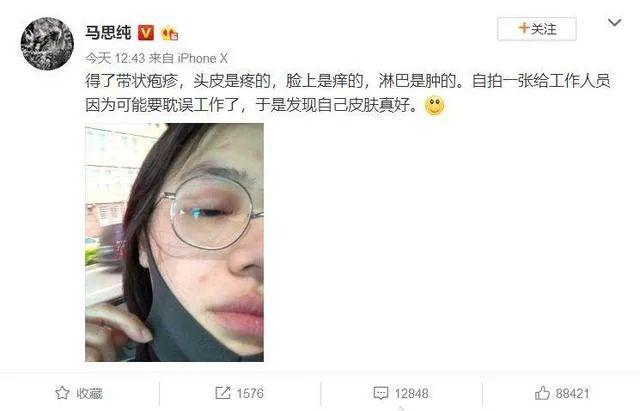The width and height of the screenshot is (640, 411).
Task: Click the repost share arrow icon
Action: click(223, 393)
